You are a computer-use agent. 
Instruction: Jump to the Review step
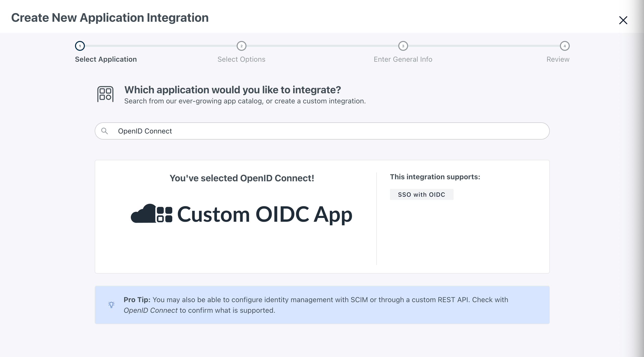558,59
